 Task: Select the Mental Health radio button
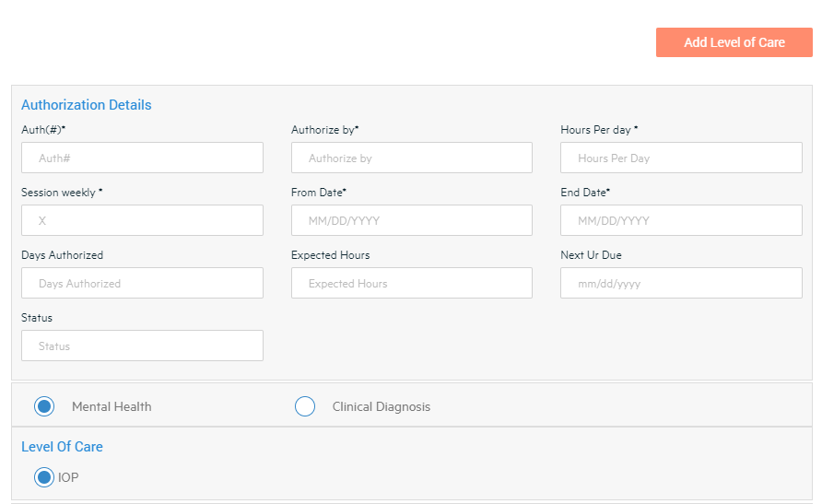point(43,406)
